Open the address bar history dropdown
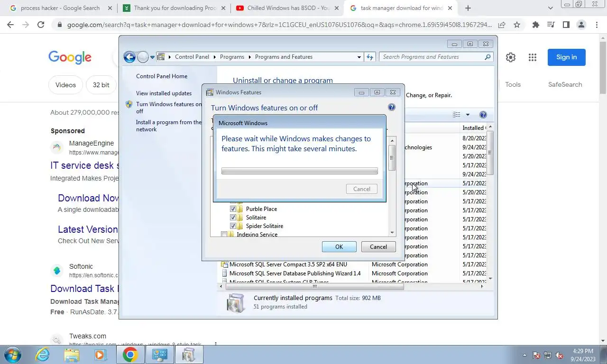This screenshot has height=364, width=607. click(359, 57)
